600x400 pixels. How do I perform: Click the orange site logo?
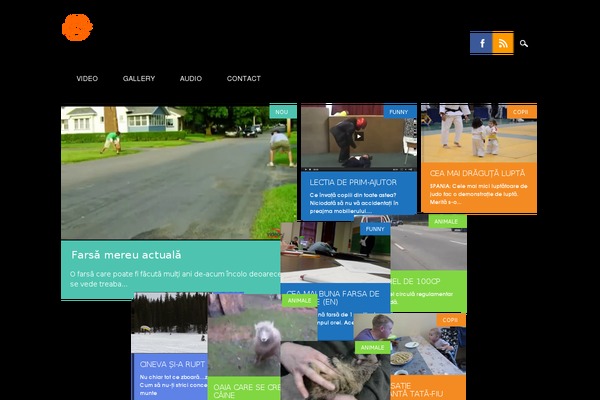pyautogui.click(x=77, y=27)
